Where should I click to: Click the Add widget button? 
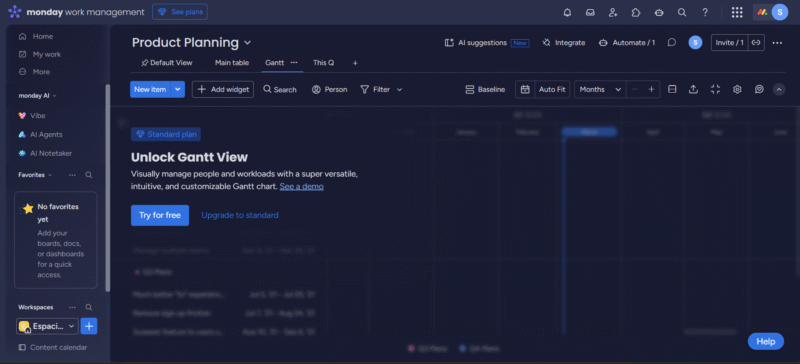[x=223, y=89]
